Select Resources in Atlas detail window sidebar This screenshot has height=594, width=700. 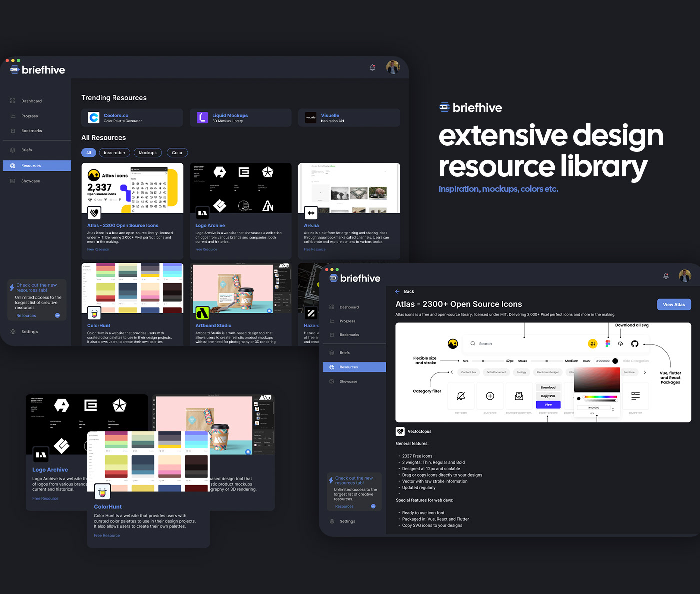click(x=354, y=367)
